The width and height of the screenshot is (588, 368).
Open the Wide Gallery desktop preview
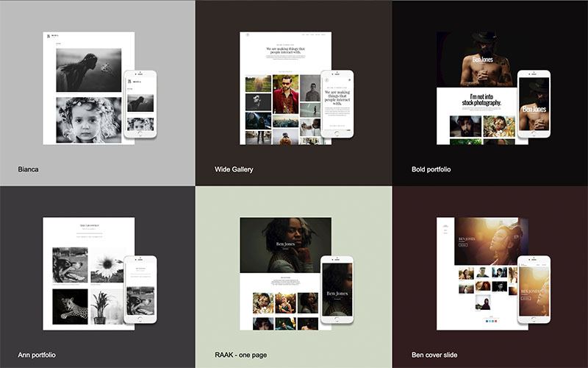pyautogui.click(x=285, y=88)
